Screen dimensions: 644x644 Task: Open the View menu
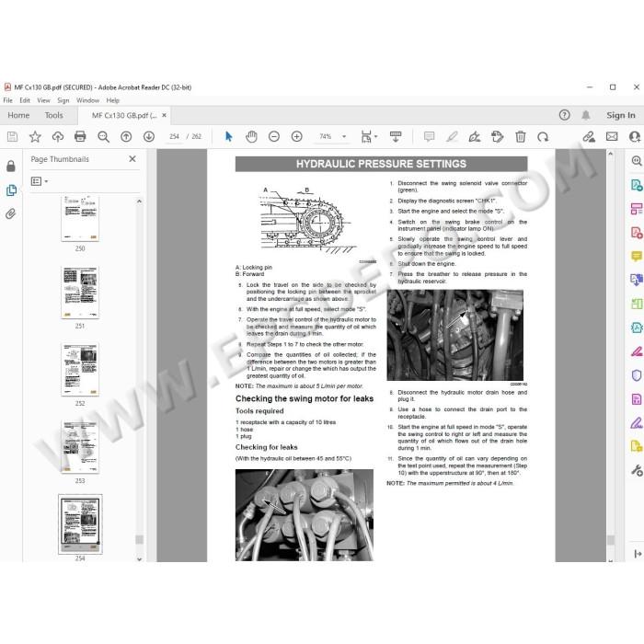43,100
